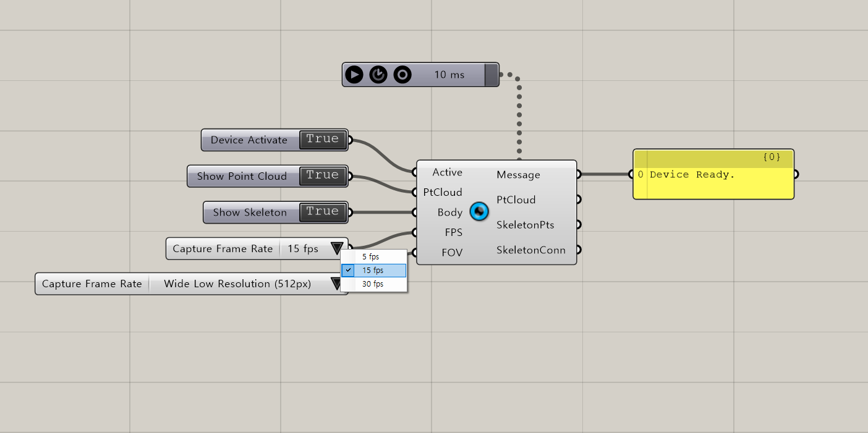This screenshot has height=433, width=868.
Task: Click Capture Frame Rate label beside Wide Low Resolution
Action: [91, 284]
